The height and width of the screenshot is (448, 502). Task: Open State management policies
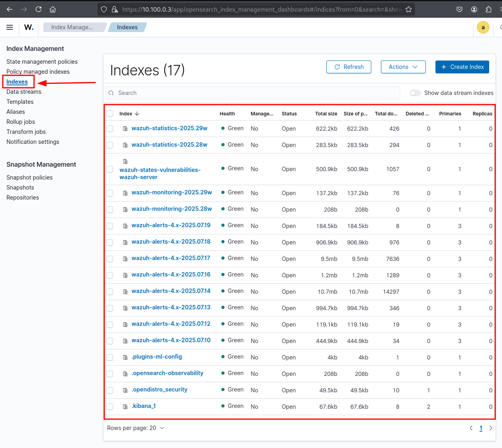[42, 62]
